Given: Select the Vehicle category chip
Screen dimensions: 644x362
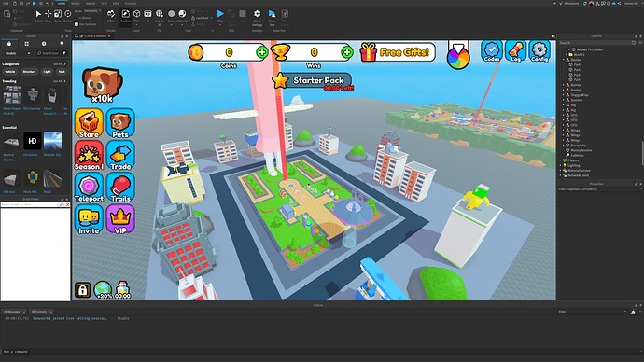Looking at the screenshot, I should click(10, 72).
